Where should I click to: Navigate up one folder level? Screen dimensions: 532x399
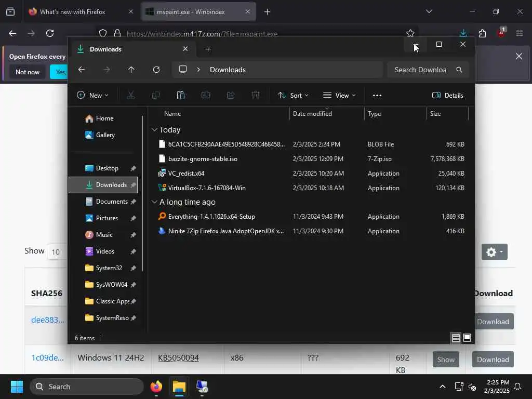tap(131, 70)
